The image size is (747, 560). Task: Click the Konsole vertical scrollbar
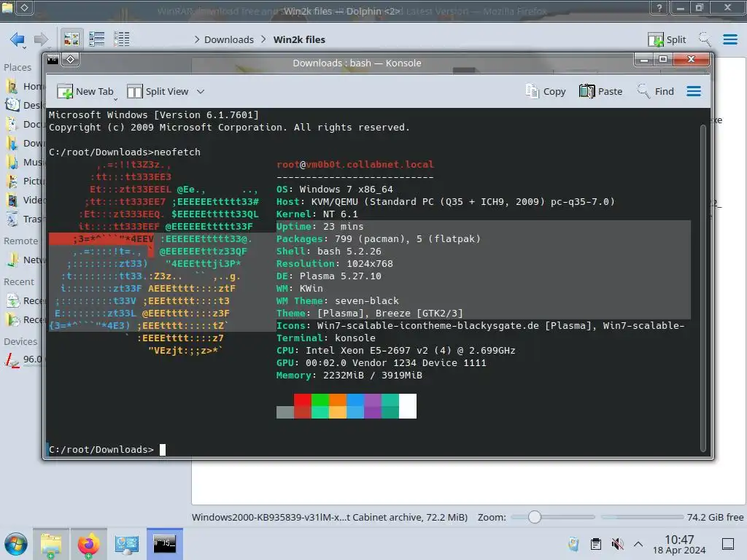(703, 288)
